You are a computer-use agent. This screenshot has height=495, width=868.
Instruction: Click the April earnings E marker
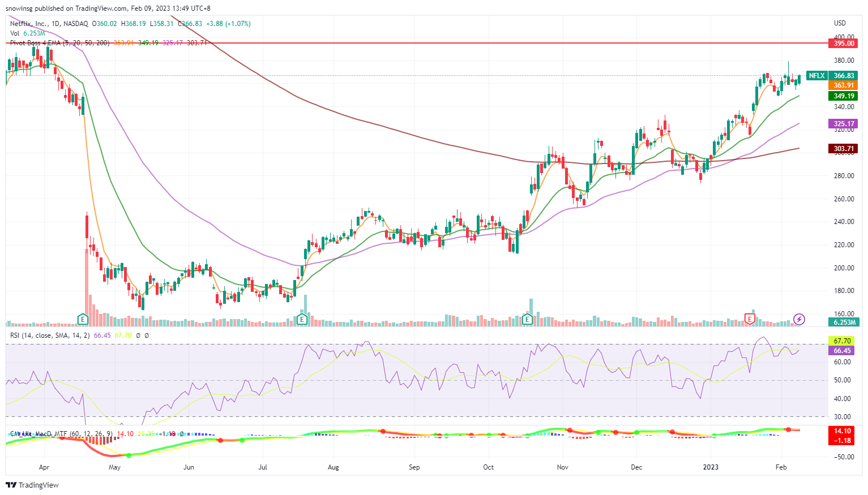(83, 320)
